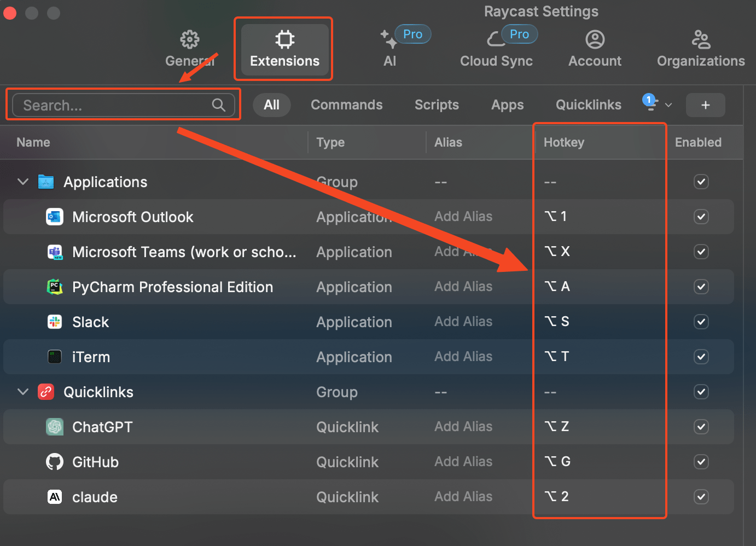Disable Microsoft Teams checkbox
This screenshot has height=546, width=756.
tap(701, 252)
